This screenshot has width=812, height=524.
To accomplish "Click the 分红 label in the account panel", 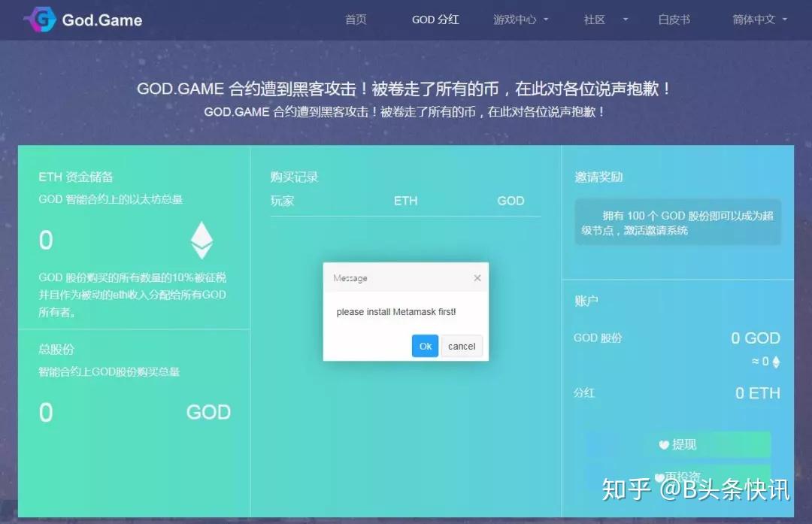I will (584, 393).
